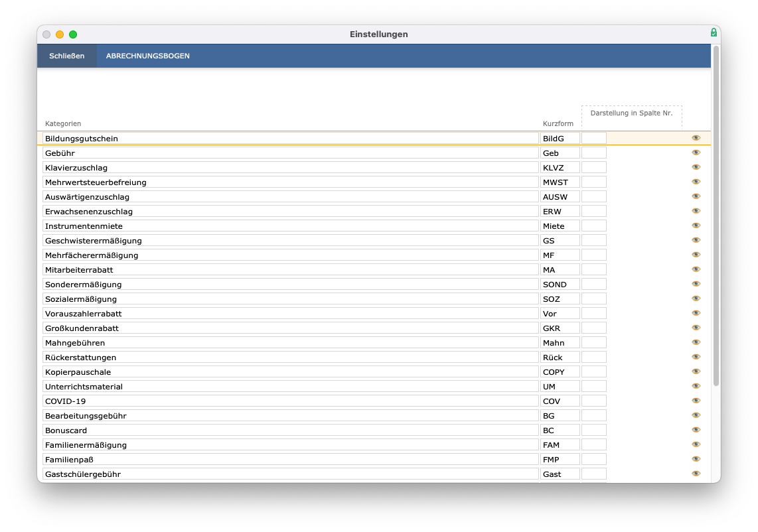Click the Darstellung in Spalte Nr. label
Image resolution: width=758 pixels, height=532 pixels.
631,113
